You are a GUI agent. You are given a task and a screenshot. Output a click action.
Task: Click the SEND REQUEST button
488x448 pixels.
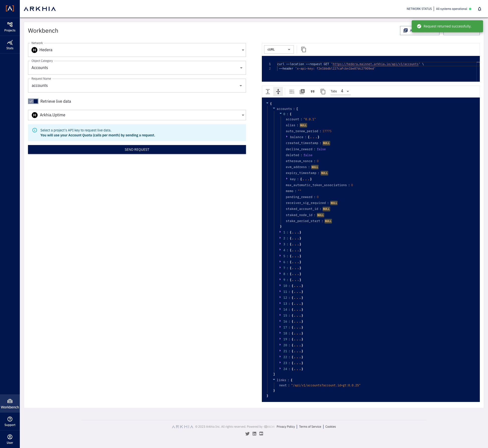(x=137, y=149)
